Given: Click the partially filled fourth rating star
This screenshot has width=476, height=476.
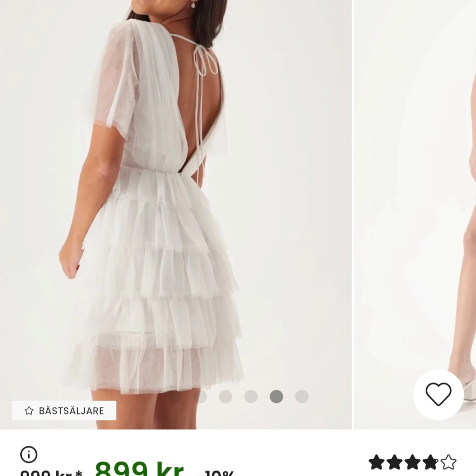Looking at the screenshot, I should (430, 462).
